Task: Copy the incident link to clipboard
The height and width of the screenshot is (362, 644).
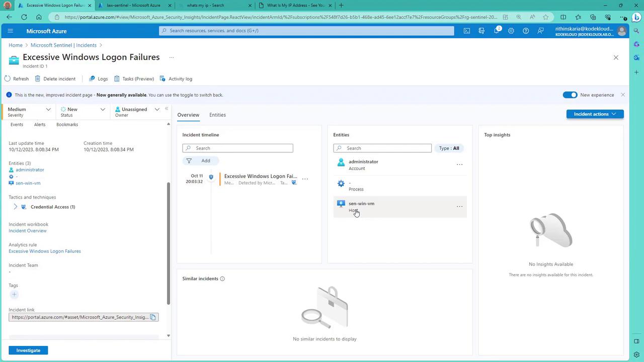Action: [153, 317]
